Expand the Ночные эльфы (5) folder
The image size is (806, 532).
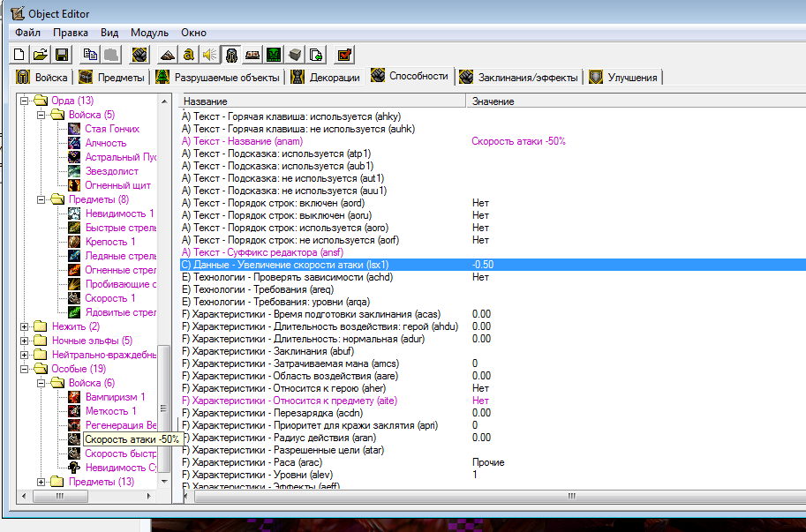24,341
